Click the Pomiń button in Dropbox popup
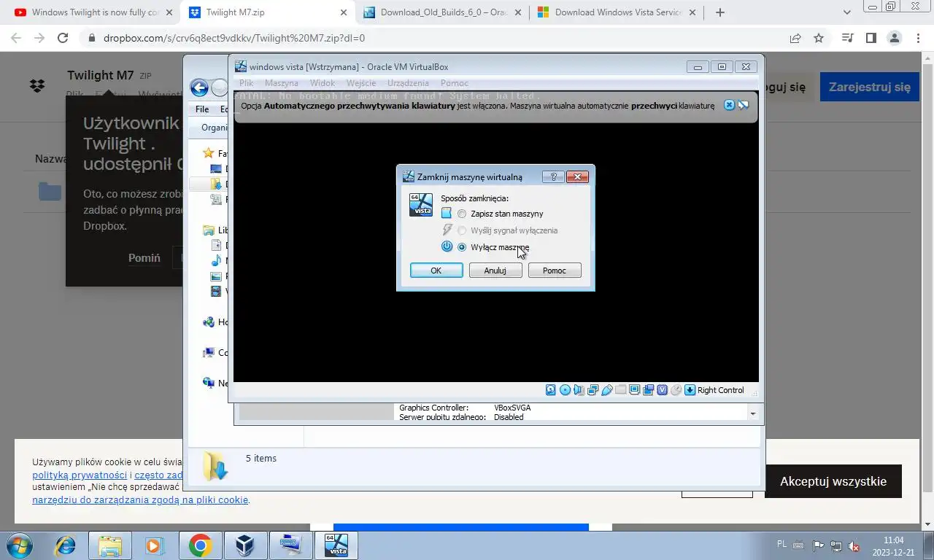Viewport: 934px width, 560px height. tap(144, 258)
